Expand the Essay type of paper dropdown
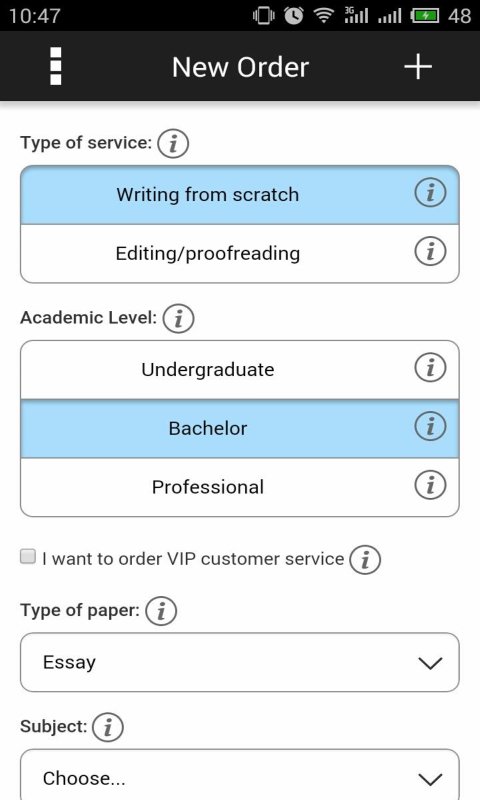 240,662
